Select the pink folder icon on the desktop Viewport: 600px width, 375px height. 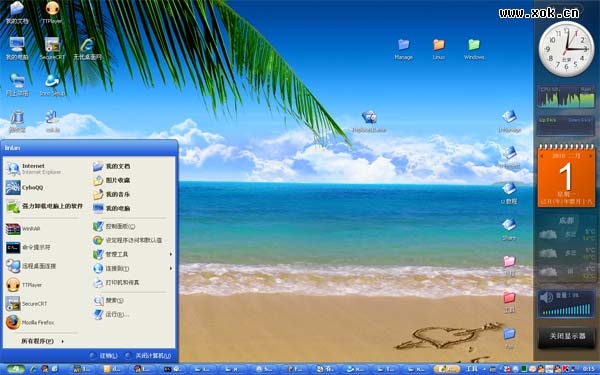click(509, 265)
